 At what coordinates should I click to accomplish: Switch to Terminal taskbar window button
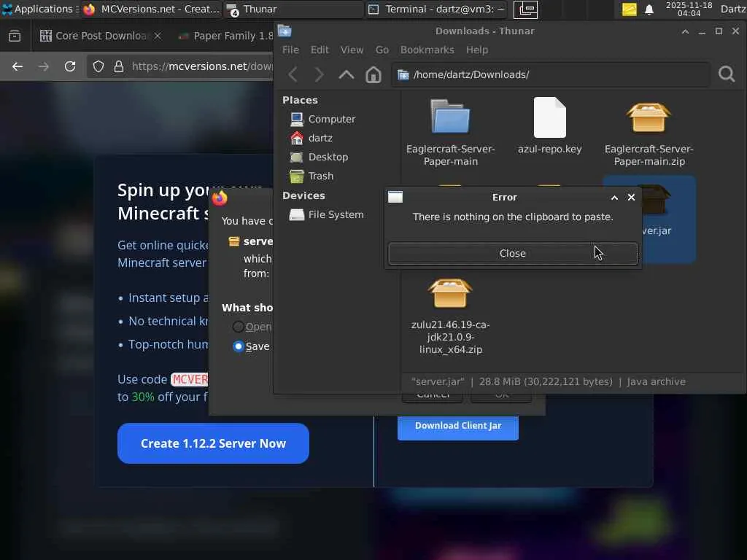click(438, 9)
